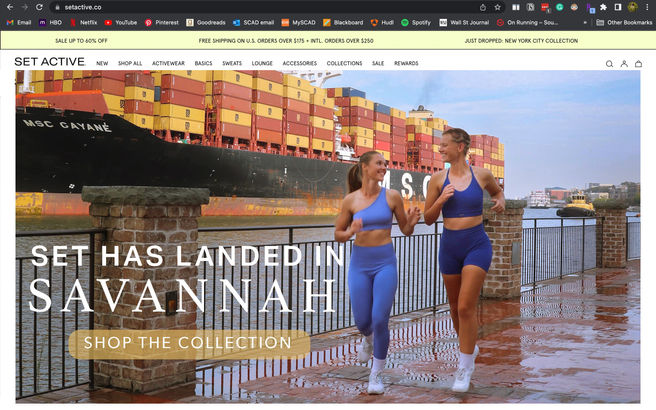Open the Chrome profile avatar
Viewport: 656px width, 410px height.
pyautogui.click(x=633, y=7)
